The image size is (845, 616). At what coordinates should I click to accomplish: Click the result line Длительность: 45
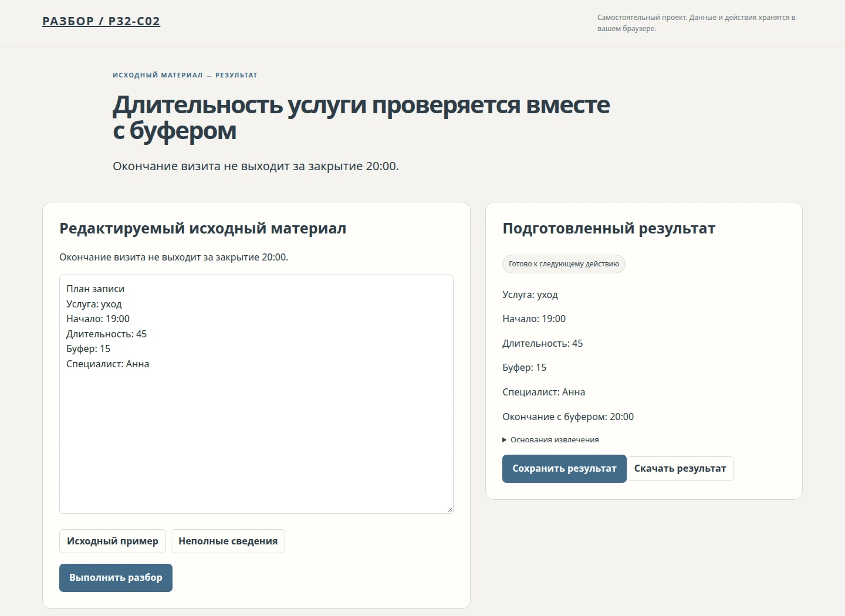coord(543,343)
